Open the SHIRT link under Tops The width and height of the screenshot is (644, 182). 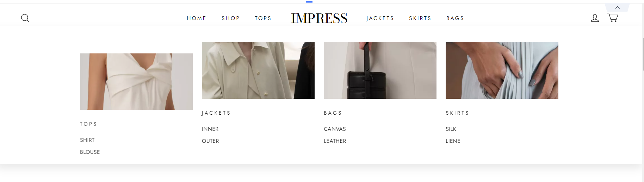[87, 140]
